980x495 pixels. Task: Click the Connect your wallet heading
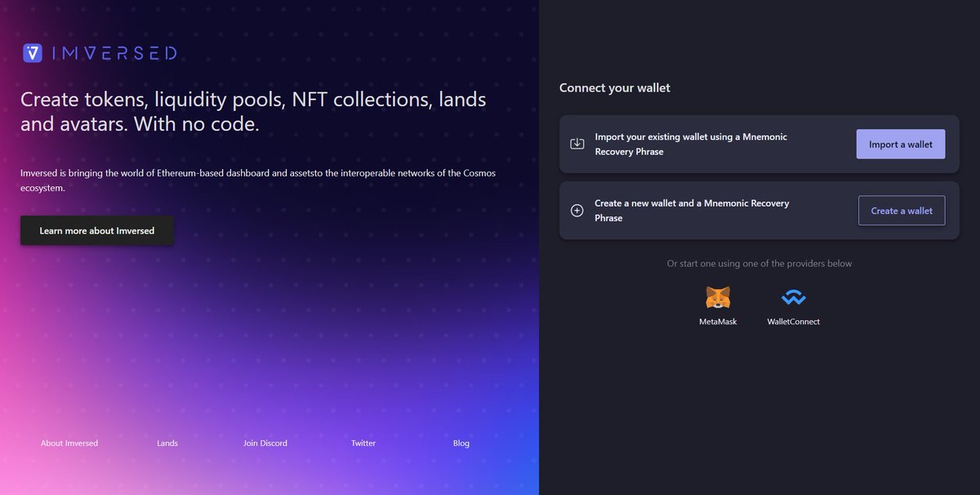pyautogui.click(x=615, y=87)
